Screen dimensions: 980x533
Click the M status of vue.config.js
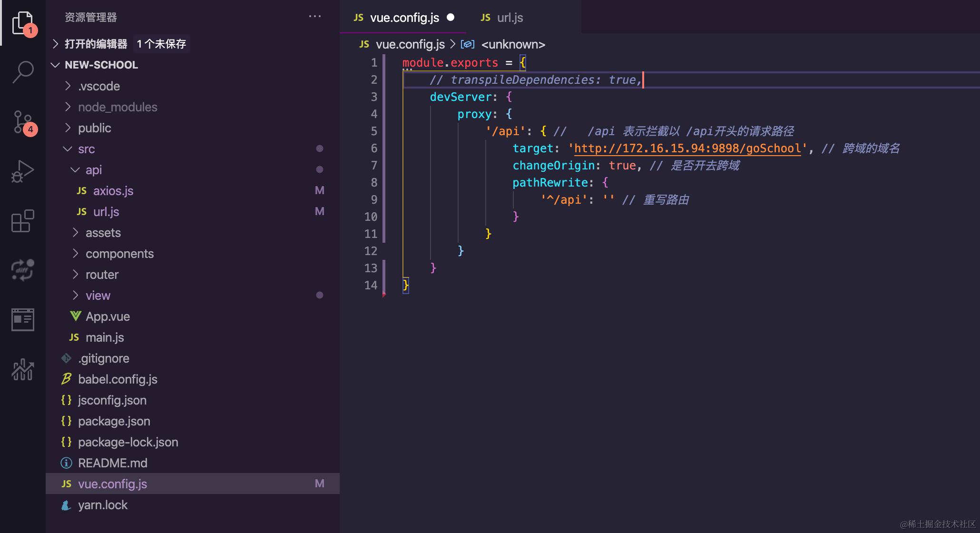(x=320, y=484)
